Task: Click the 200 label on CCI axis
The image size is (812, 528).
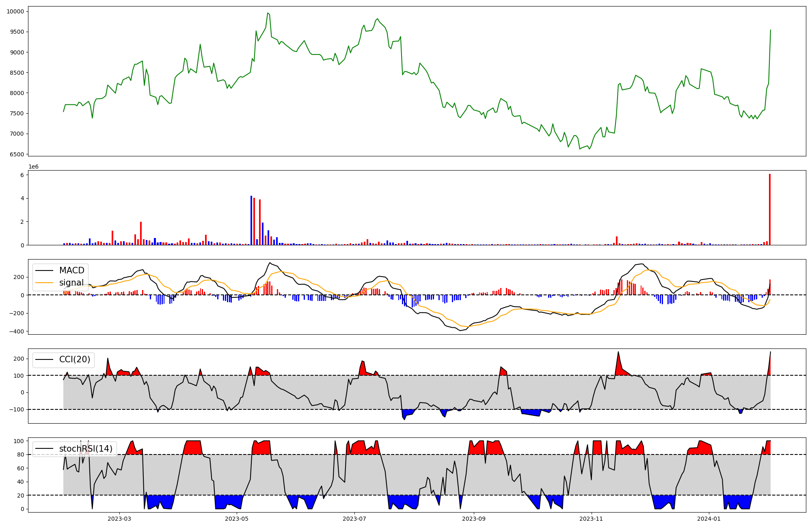Action: (x=19, y=359)
